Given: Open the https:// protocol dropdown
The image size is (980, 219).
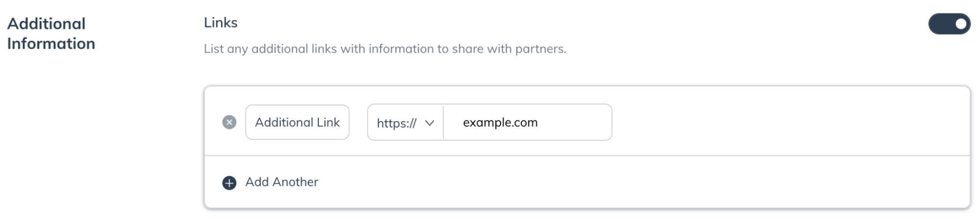Looking at the screenshot, I should 405,122.
